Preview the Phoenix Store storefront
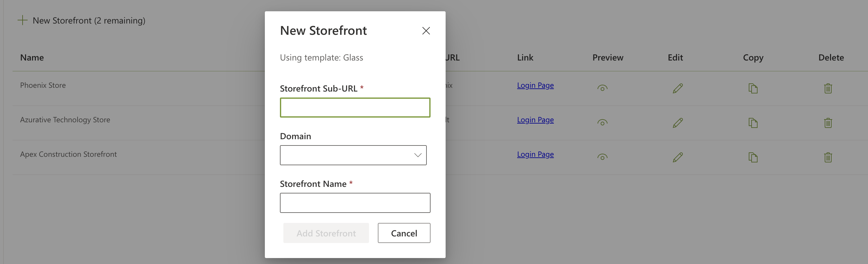 [602, 88]
